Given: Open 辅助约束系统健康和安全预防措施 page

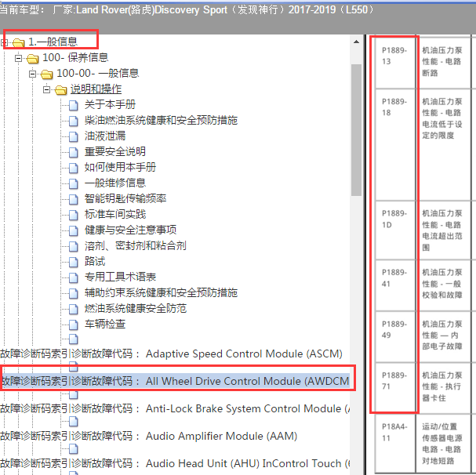Looking at the screenshot, I should click(162, 292).
